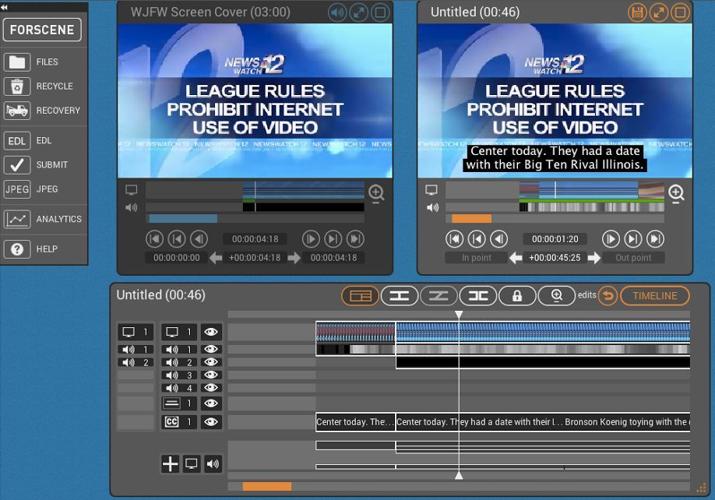Viewport: 715px width, 500px height.
Task: Click the orange timeline scrollbar thumb
Action: click(267, 487)
